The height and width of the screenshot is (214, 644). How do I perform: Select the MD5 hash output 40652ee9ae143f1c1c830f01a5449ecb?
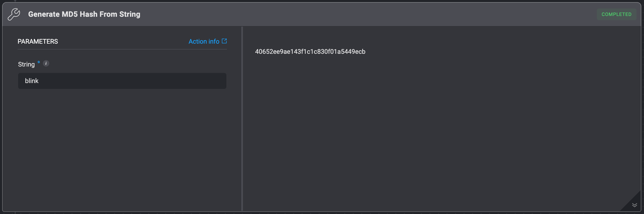pyautogui.click(x=310, y=52)
